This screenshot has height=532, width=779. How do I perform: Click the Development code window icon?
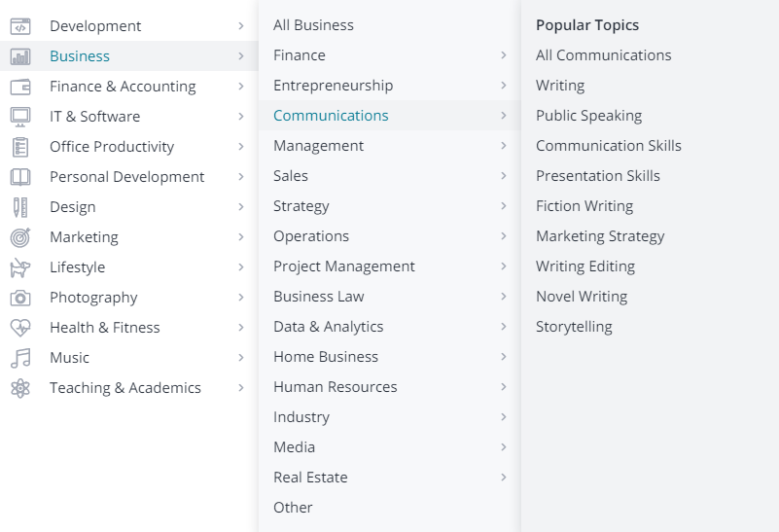20,26
